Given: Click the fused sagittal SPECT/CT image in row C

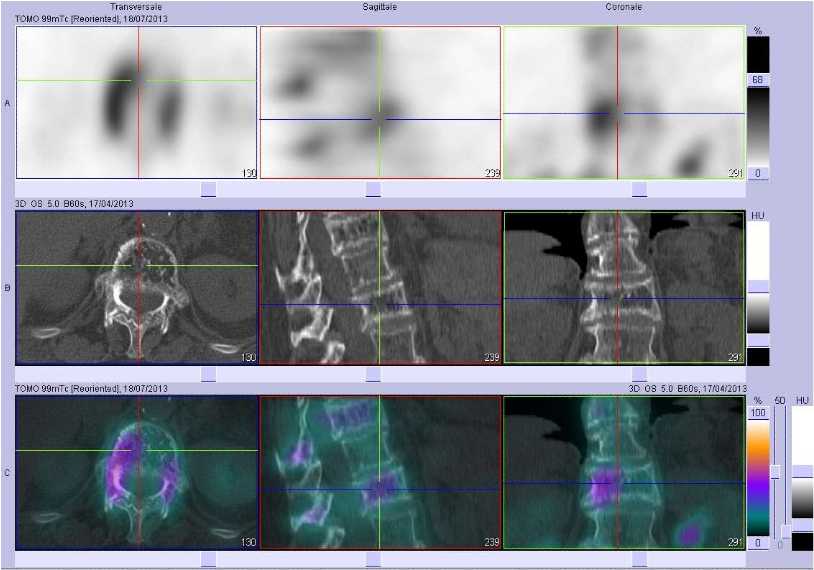Looking at the screenshot, I should point(380,472).
